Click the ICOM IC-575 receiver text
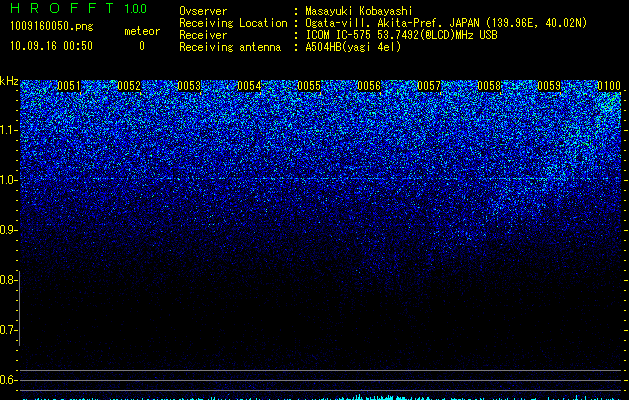629x400 pixels. click(x=401, y=35)
